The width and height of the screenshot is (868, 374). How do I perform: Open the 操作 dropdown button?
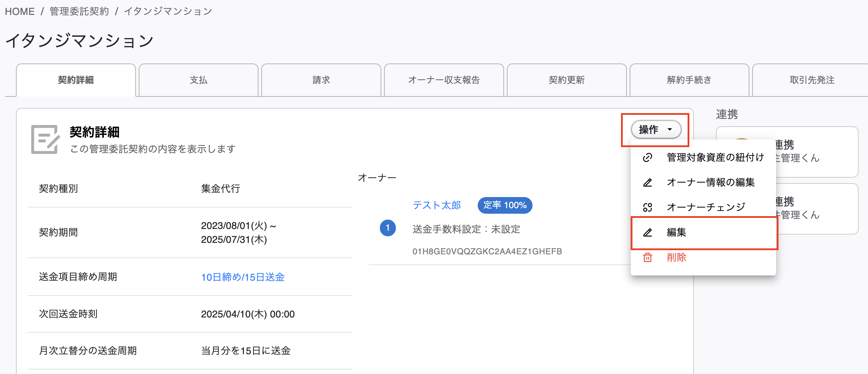[656, 129]
